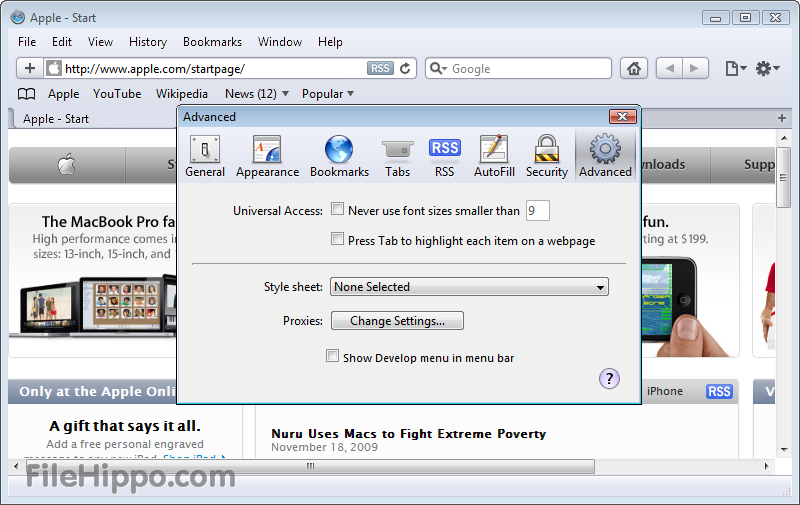800x505 pixels.
Task: Open the settings gear menu dropdown
Action: 767,68
